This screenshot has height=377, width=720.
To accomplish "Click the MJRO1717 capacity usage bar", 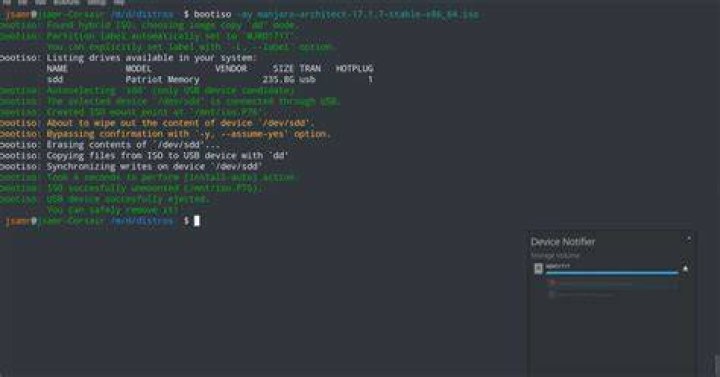I will coord(612,273).
